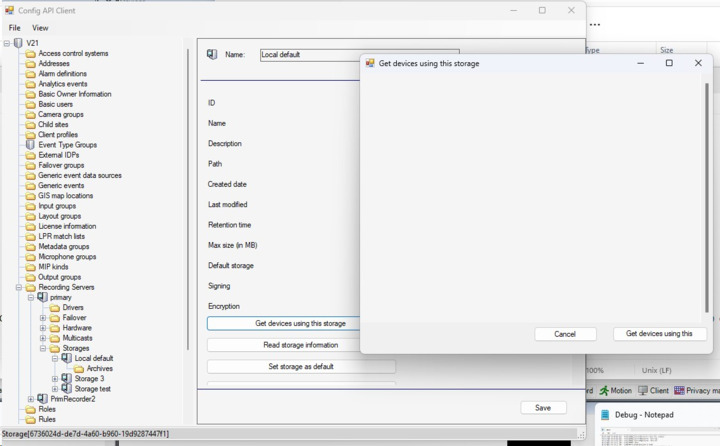The width and height of the screenshot is (720, 446).
Task: Select Camera groups in the tree
Action: click(61, 115)
